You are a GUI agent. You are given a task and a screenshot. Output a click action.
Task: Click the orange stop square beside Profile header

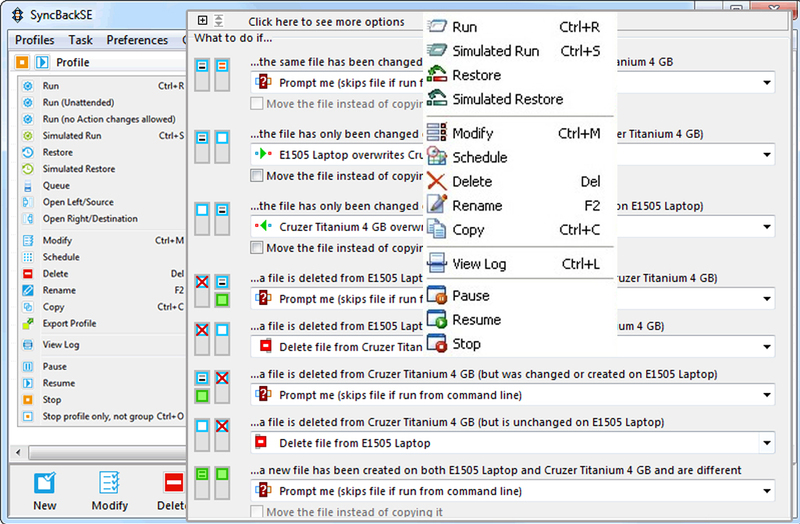[22, 62]
